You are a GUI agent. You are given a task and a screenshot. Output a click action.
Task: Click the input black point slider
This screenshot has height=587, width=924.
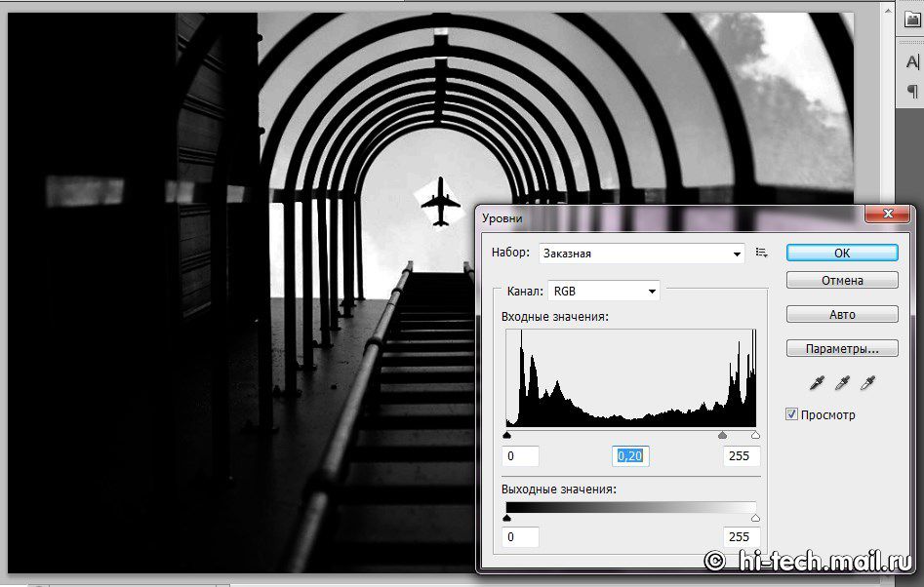506,435
